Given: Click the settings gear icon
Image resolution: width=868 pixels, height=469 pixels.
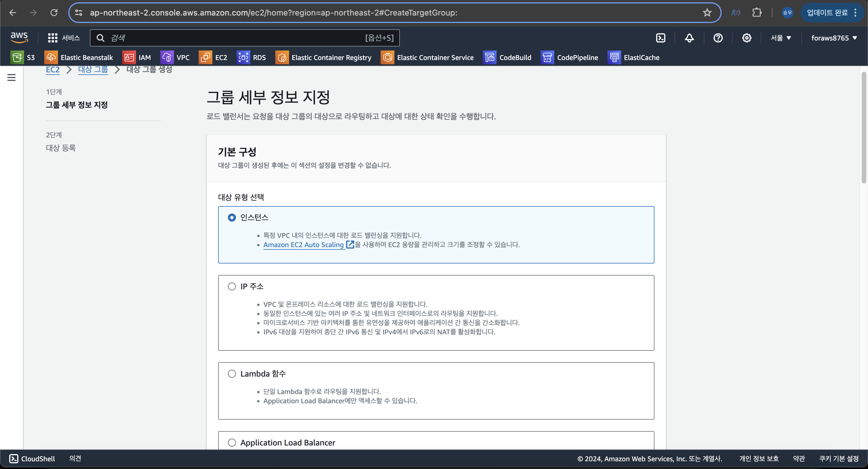Looking at the screenshot, I should [746, 38].
